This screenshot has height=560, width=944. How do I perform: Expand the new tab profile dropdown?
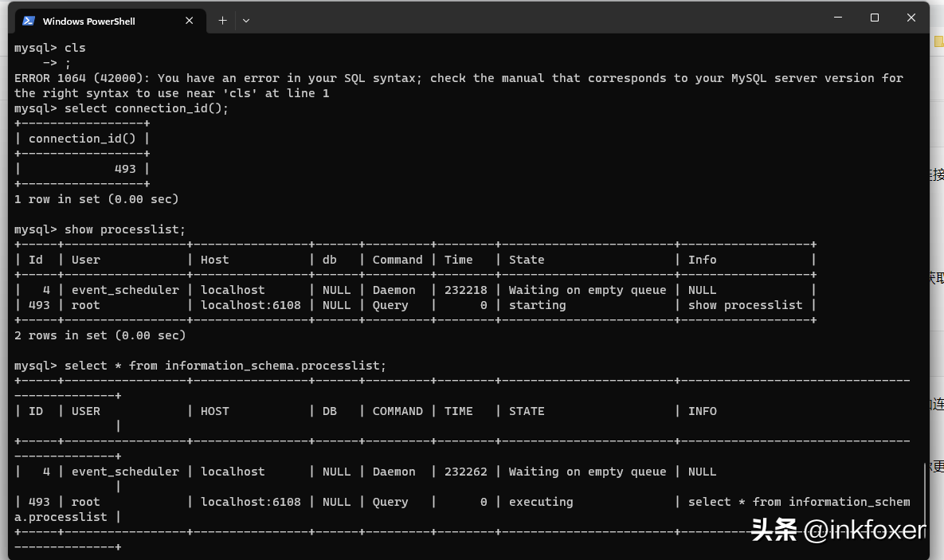click(x=246, y=21)
